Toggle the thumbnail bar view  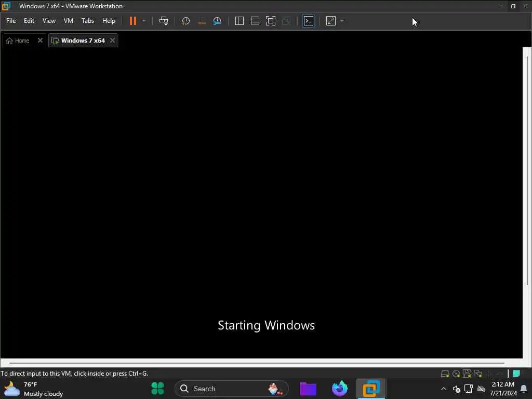pos(255,21)
